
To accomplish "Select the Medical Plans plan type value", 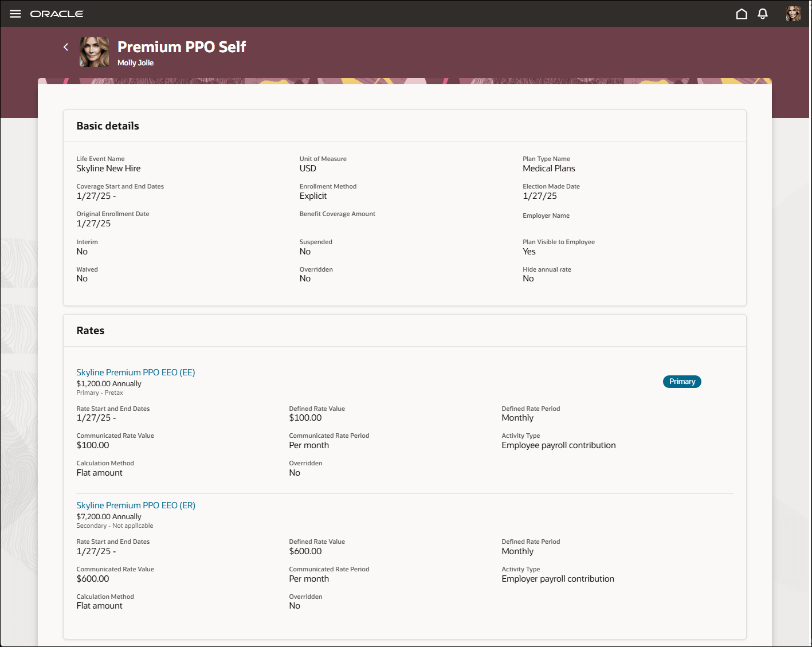I will [x=549, y=168].
